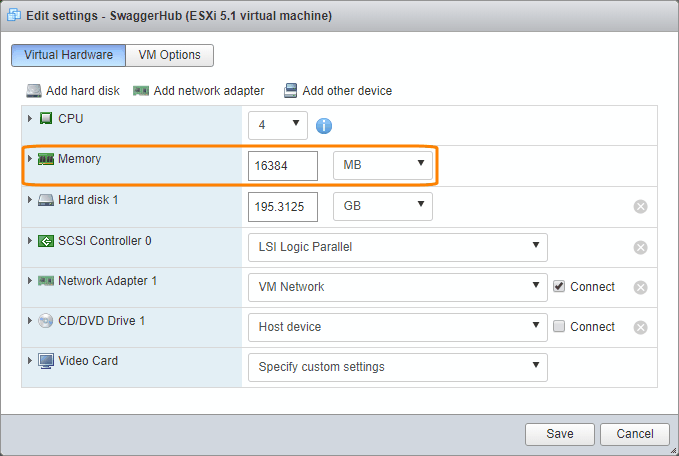Click Add other device icon
Viewport: 679px width, 456px height.
(x=290, y=91)
